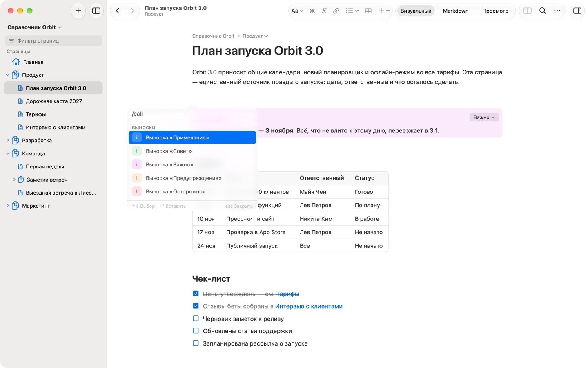Check Запланирована рассылка о запуске
This screenshot has height=368, width=588.
click(x=196, y=343)
